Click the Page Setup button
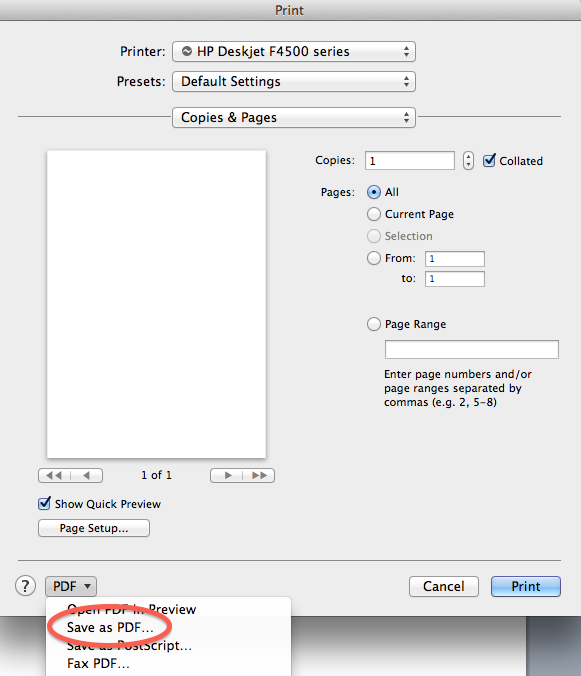Image resolution: width=581 pixels, height=676 pixels. [94, 528]
